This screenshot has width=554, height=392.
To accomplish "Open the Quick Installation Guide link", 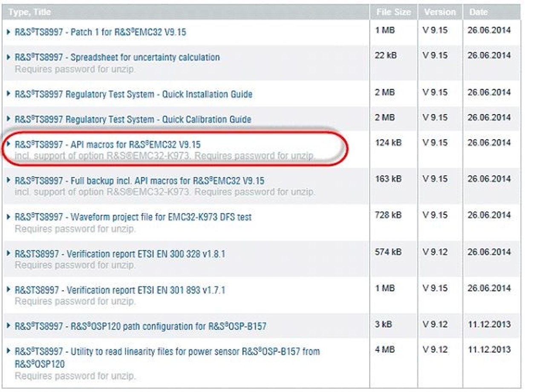I will click(x=133, y=94).
